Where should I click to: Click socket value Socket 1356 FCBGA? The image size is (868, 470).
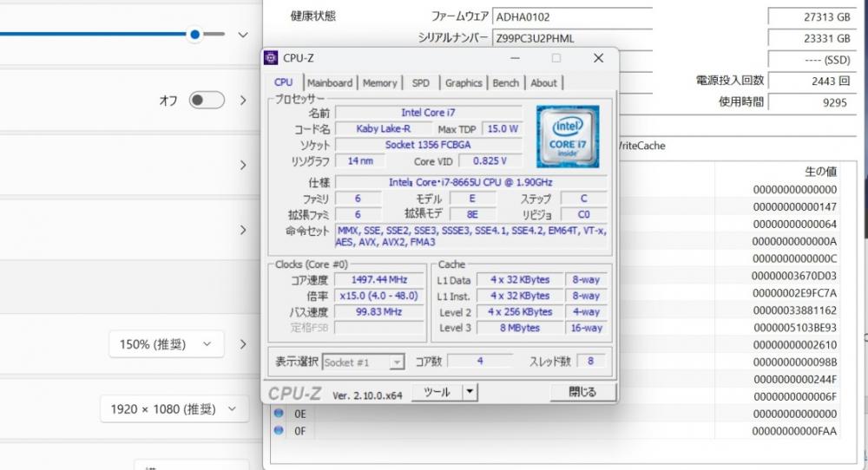[429, 145]
